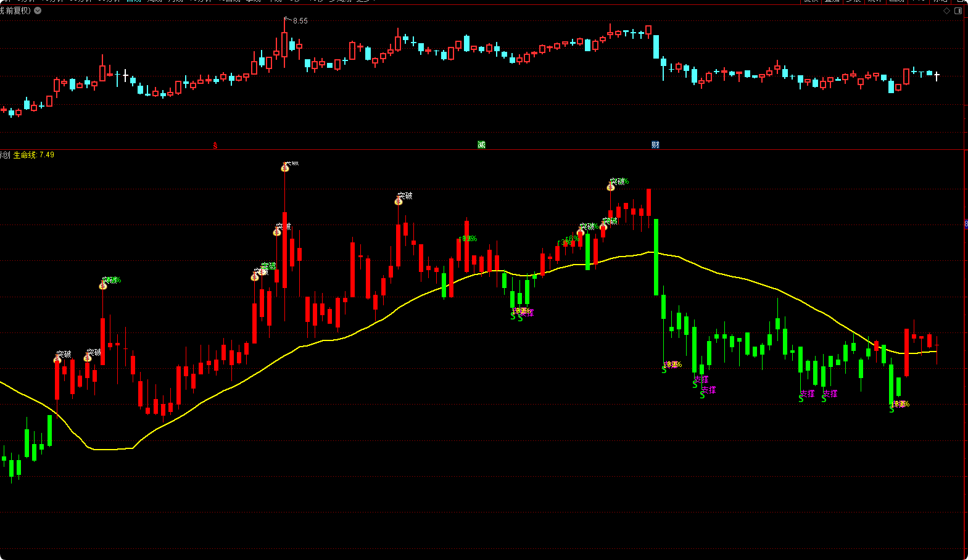Click the leftmost 突破 money bag icon
Viewport: 968px width, 560px height.
coord(57,359)
